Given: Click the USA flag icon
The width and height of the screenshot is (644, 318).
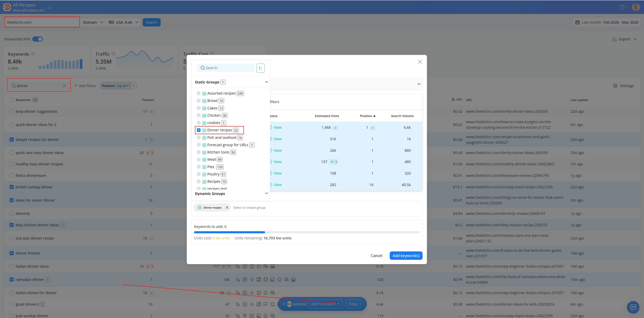Looking at the screenshot, I should [x=111, y=22].
